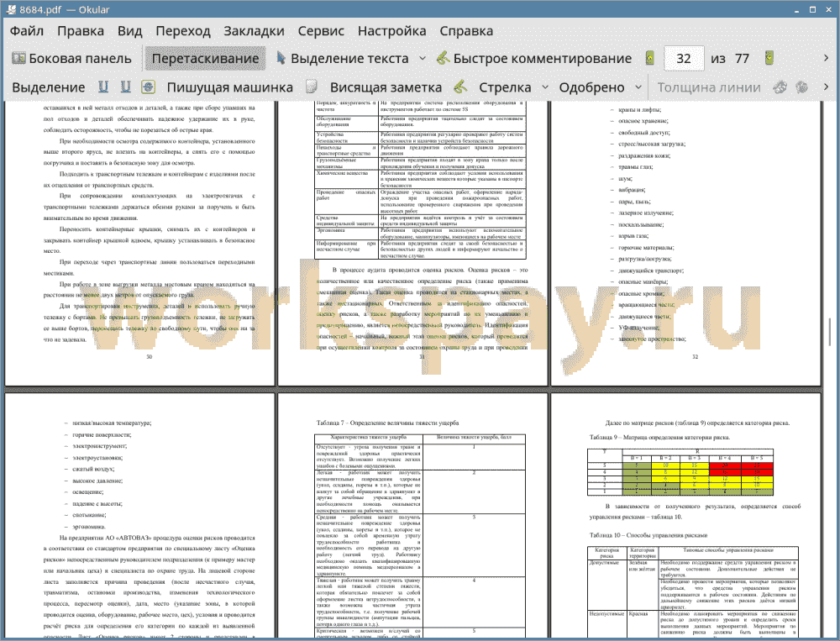Click the list item 'падение с высоты;'
840x641 pixels.
97,504
